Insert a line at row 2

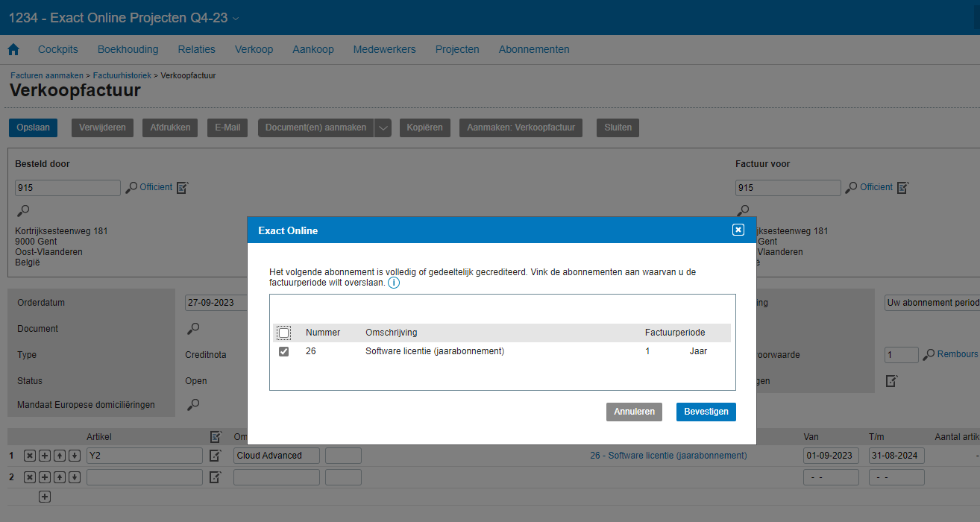(45, 477)
